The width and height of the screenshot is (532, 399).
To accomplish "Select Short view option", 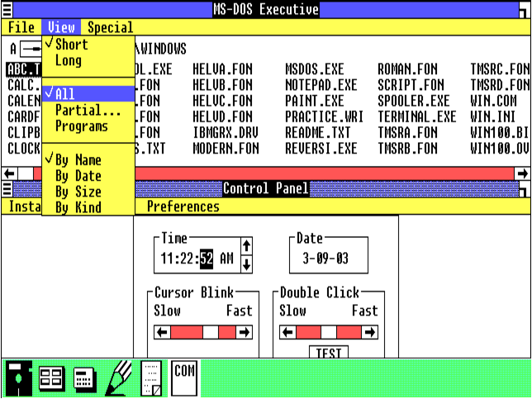I will [88, 45].
